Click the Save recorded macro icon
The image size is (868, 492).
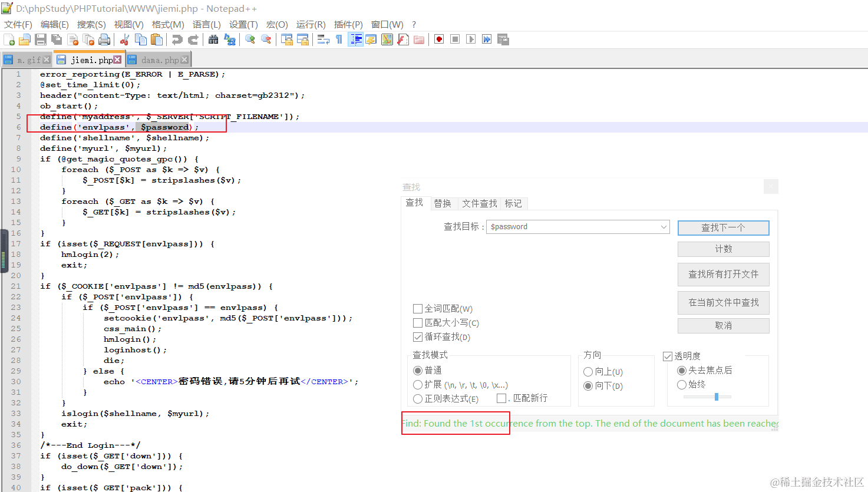503,39
